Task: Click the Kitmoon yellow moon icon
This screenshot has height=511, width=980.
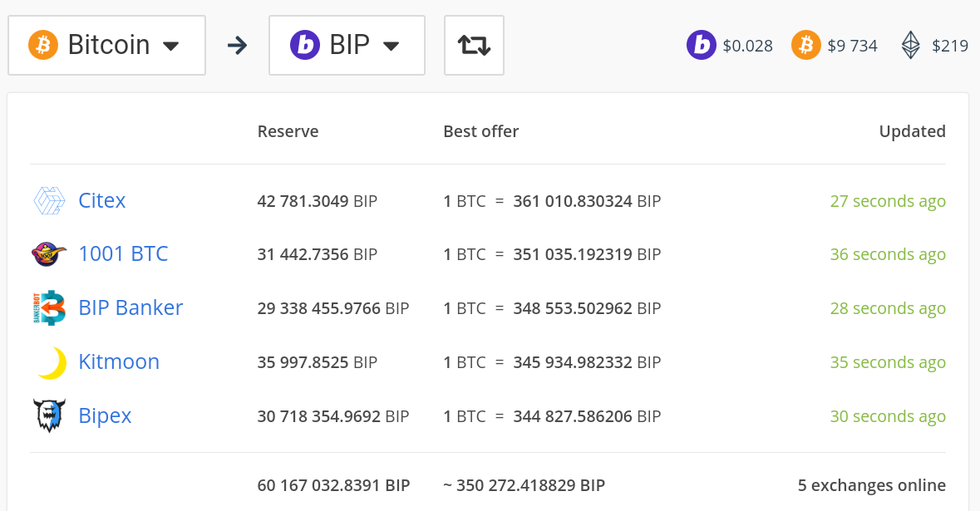Action: click(x=51, y=362)
